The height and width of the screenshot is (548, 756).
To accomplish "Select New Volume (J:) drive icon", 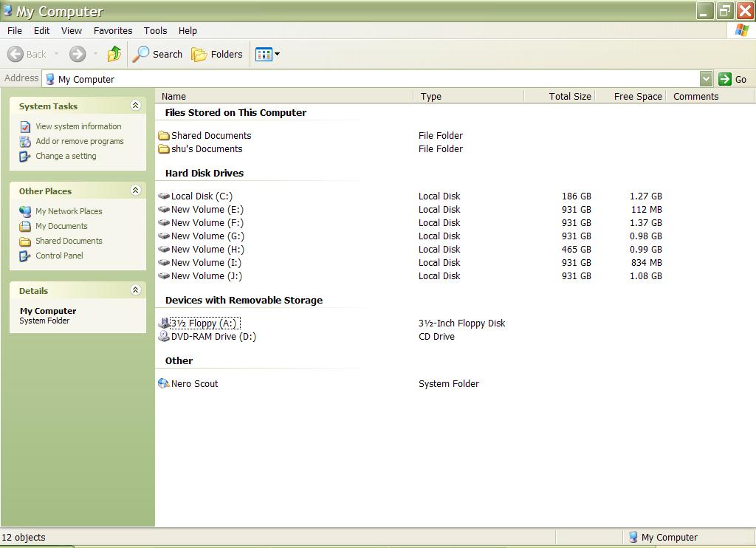I will pyautogui.click(x=164, y=276).
